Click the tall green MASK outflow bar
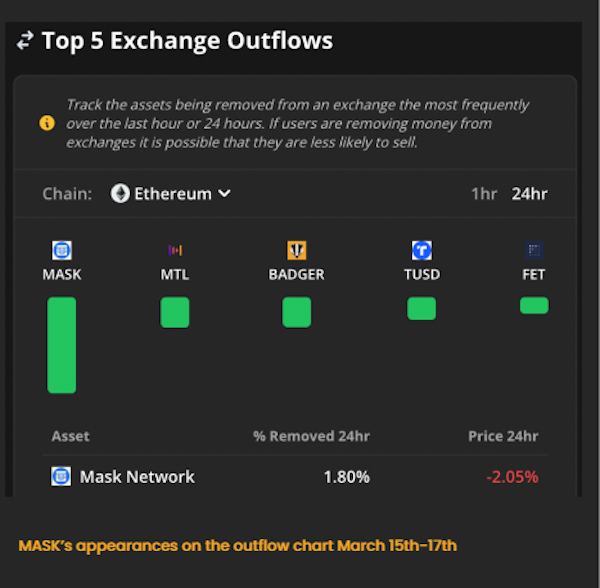 (62, 345)
